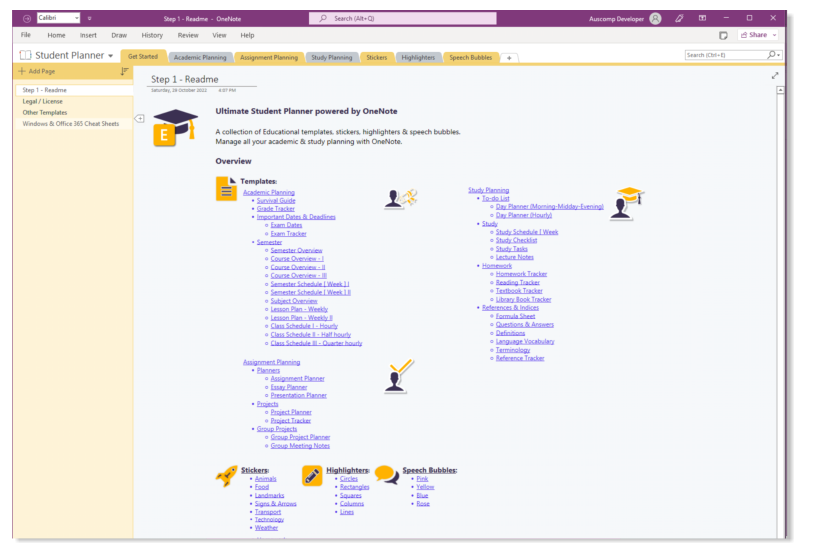The height and width of the screenshot is (560, 820).
Task: Open the Survival Guide link
Action: pos(276,200)
